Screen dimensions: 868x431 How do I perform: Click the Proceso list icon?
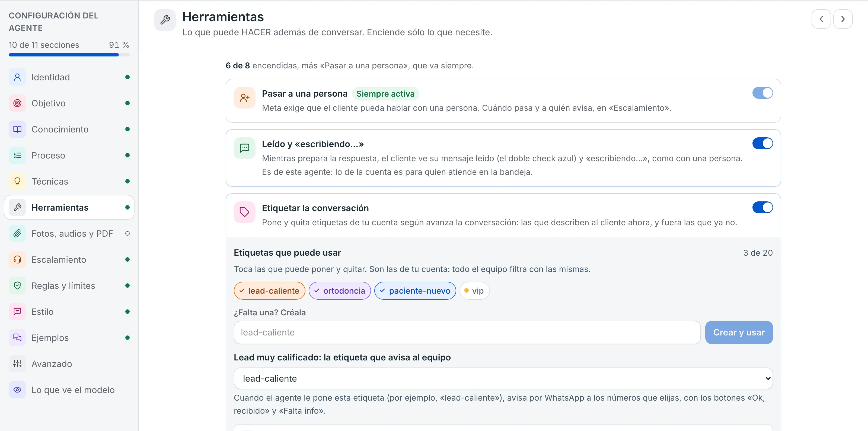click(17, 156)
